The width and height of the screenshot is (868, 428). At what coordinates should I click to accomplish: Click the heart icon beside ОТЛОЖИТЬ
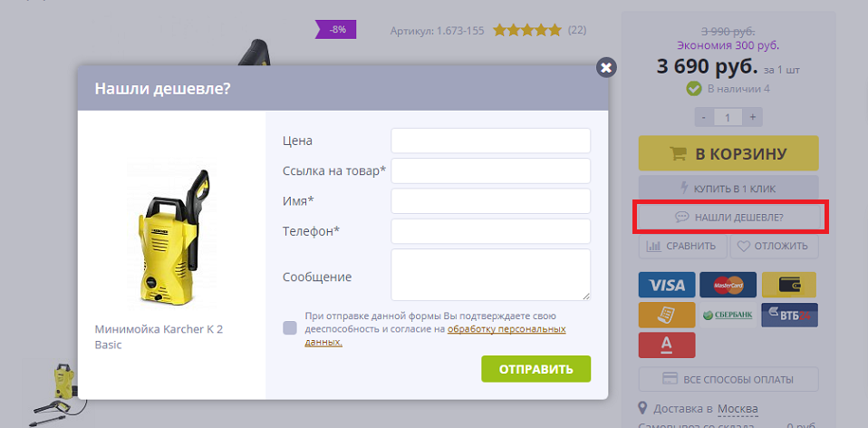pos(744,246)
